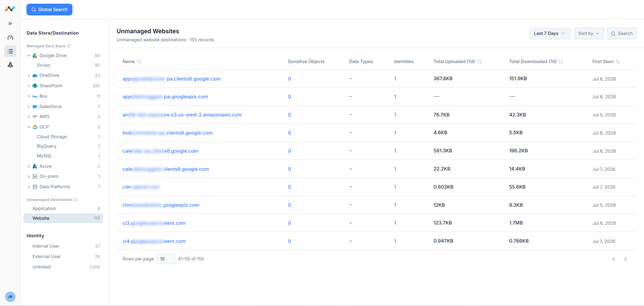The width and height of the screenshot is (644, 306).
Task: Expand the Data Platforms tree node
Action: tap(29, 187)
